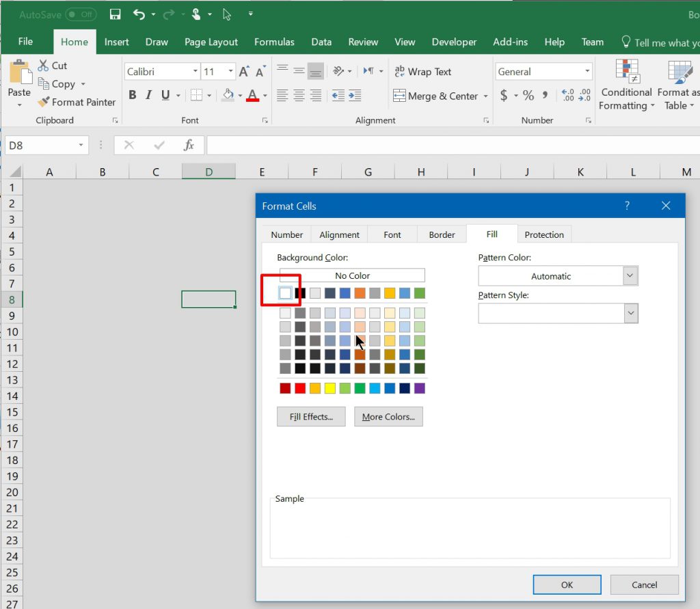Open the Formulas ribbon tab
This screenshot has width=700, height=609.
point(274,42)
